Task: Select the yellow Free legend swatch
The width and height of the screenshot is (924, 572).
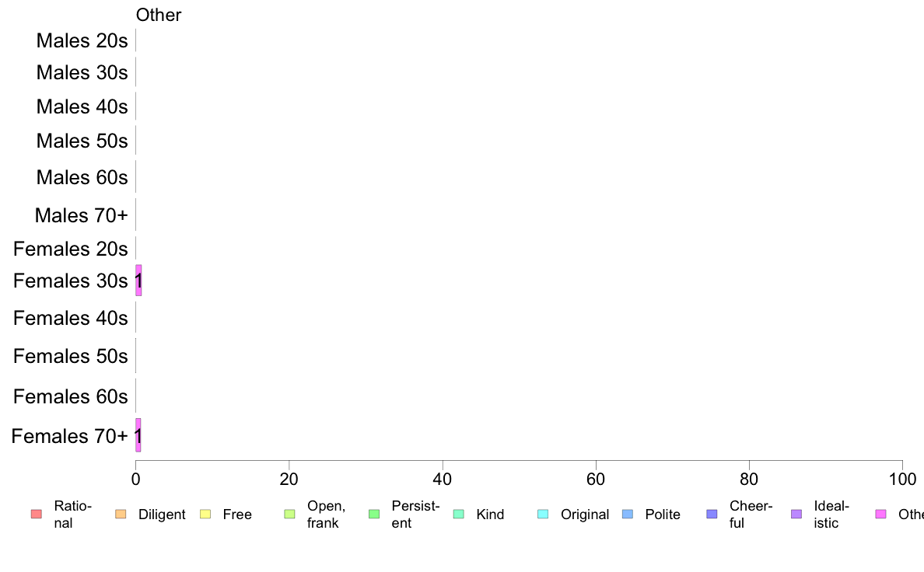Action: (205, 514)
